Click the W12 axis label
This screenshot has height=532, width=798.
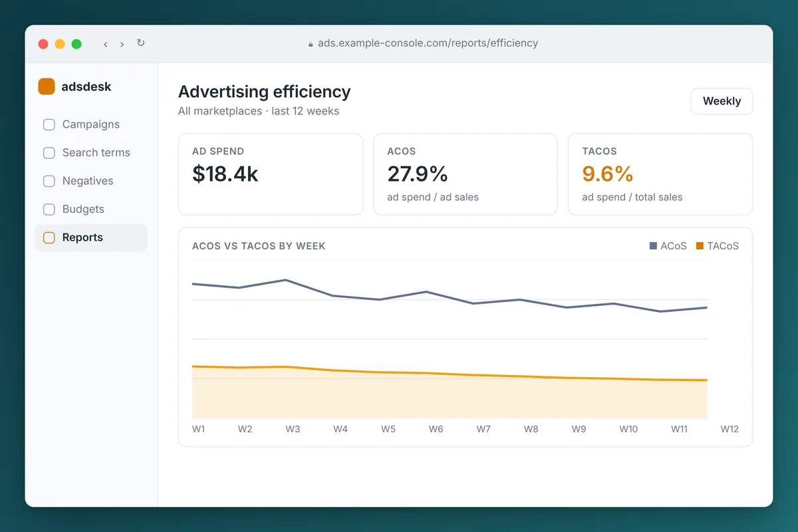tap(730, 429)
